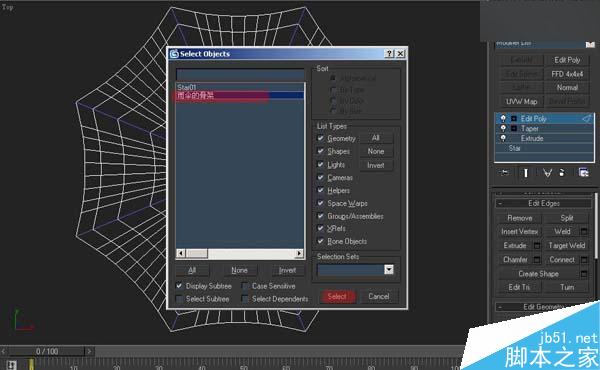Click the None button below object list
The height and width of the screenshot is (370, 600).
pos(240,270)
